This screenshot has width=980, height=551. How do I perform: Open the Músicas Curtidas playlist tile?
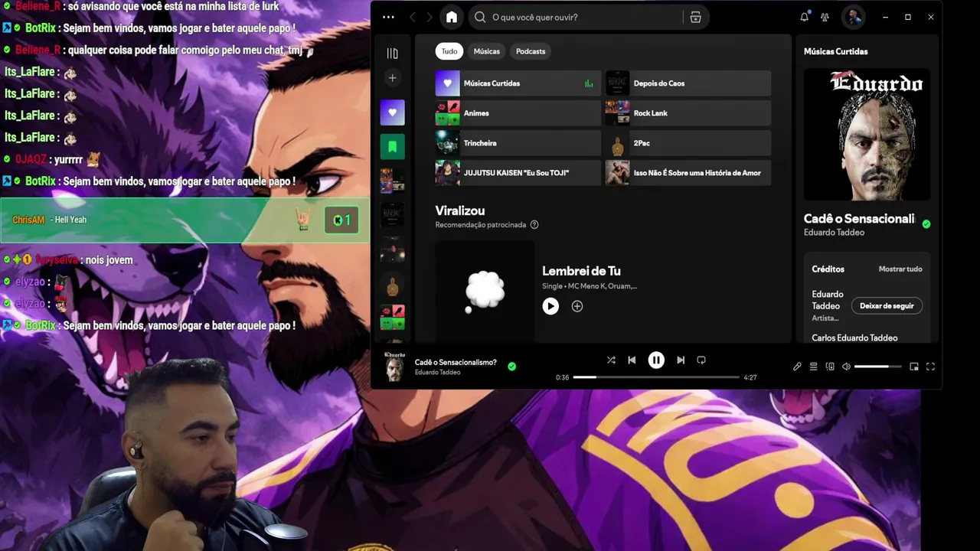tap(518, 83)
